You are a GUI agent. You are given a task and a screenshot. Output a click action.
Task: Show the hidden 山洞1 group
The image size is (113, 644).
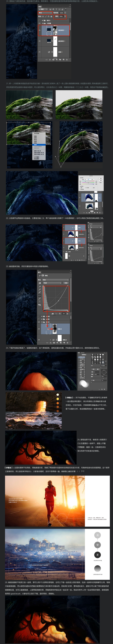39,319
